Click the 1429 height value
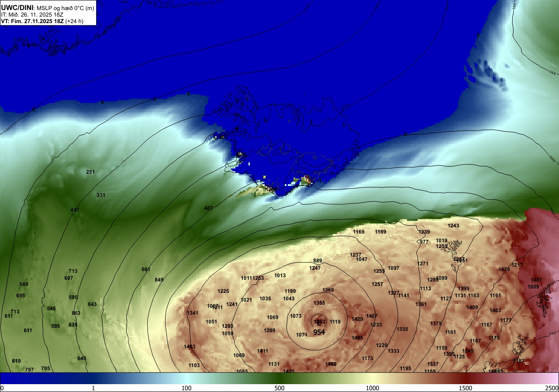The width and height of the screenshot is (559, 392). [x=357, y=319]
